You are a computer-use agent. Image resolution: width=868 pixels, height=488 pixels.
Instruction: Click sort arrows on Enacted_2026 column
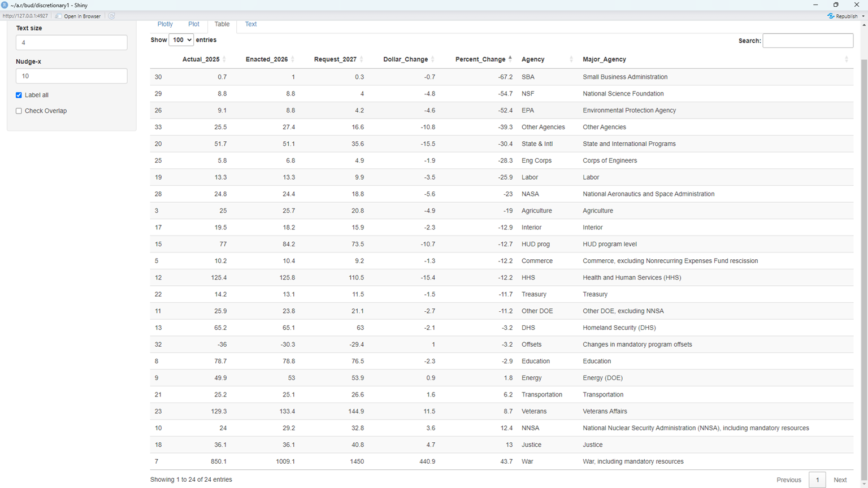pyautogui.click(x=293, y=59)
